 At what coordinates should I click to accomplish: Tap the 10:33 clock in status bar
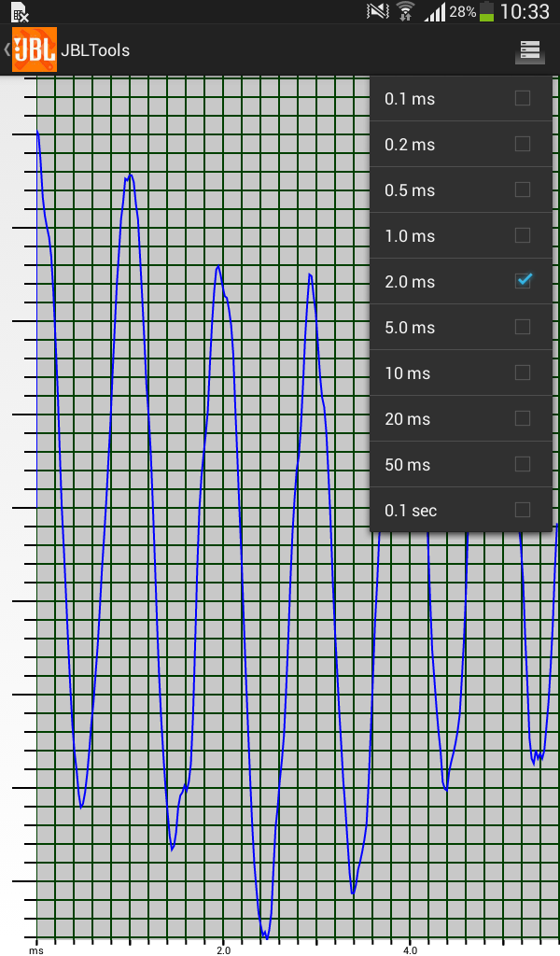pos(525,11)
